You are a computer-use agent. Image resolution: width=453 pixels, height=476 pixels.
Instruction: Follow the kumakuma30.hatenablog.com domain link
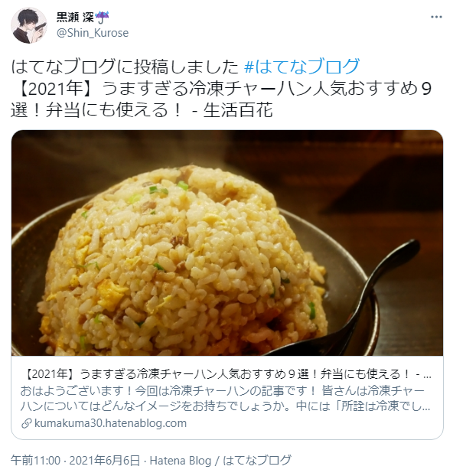tap(110, 423)
